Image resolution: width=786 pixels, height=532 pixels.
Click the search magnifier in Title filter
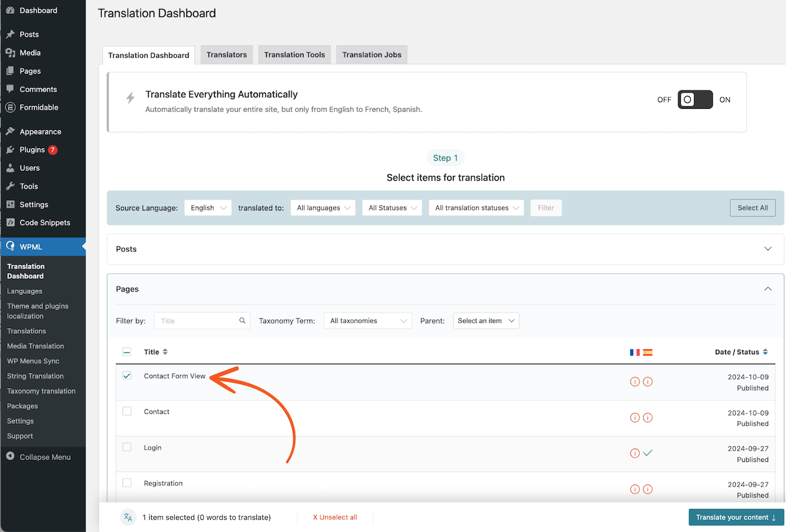point(242,320)
